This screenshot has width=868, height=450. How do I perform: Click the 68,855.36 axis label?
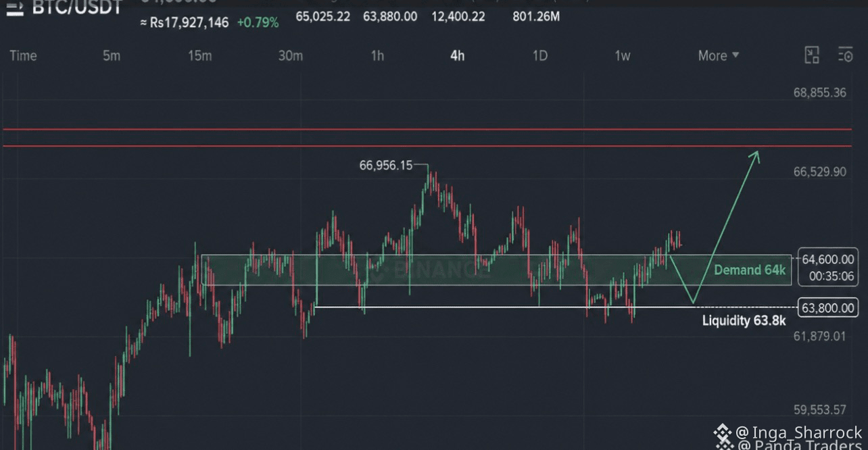click(819, 93)
